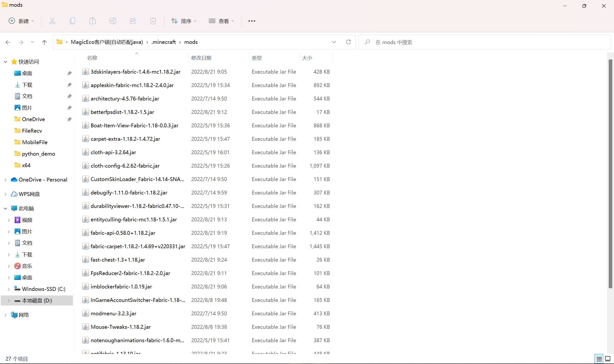Go up one folder level

[x=44, y=42]
